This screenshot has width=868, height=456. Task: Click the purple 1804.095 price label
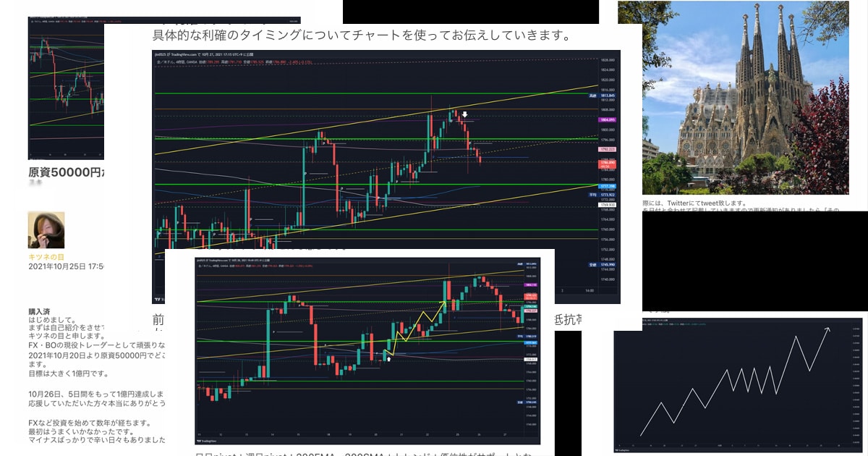pos(607,120)
